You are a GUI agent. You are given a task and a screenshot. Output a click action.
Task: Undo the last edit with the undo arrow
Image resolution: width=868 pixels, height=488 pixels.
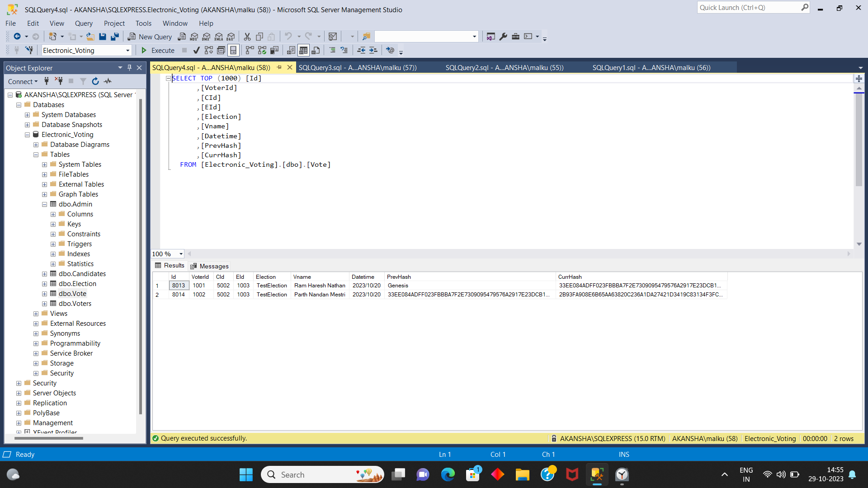(x=288, y=37)
